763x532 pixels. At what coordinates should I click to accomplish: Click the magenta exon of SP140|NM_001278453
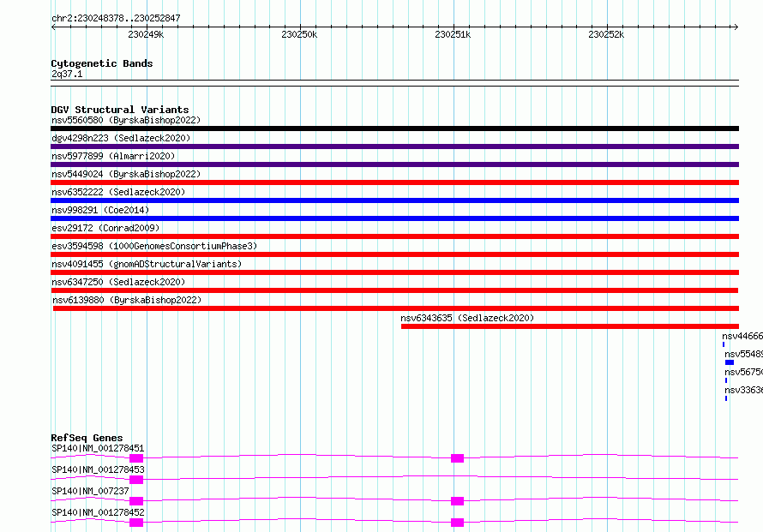136,480
